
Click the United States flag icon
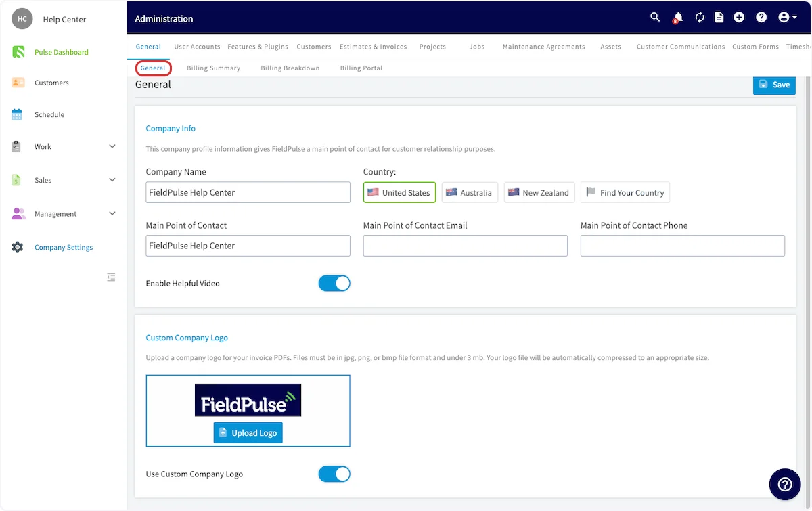tap(373, 192)
